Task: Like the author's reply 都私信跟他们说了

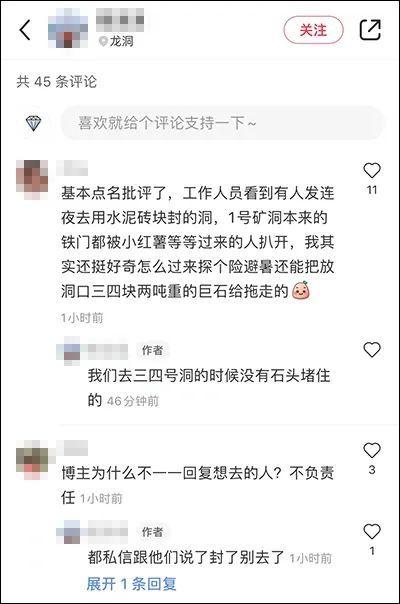Action: [372, 532]
